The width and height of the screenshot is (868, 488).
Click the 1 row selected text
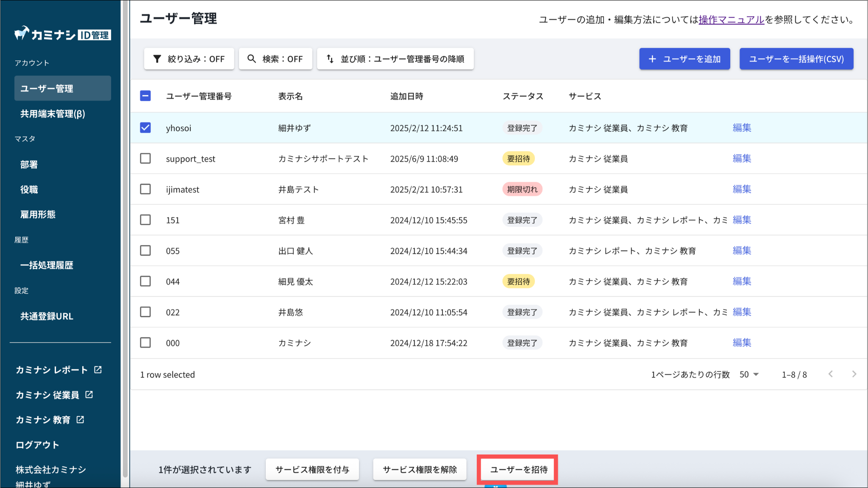click(167, 375)
